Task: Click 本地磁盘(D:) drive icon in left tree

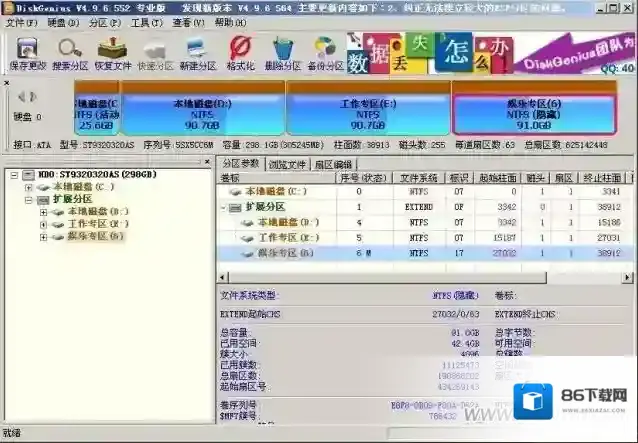Action: pyautogui.click(x=58, y=212)
